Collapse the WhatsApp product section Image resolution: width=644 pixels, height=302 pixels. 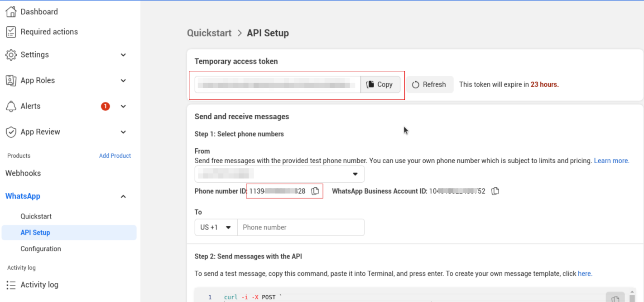(123, 196)
